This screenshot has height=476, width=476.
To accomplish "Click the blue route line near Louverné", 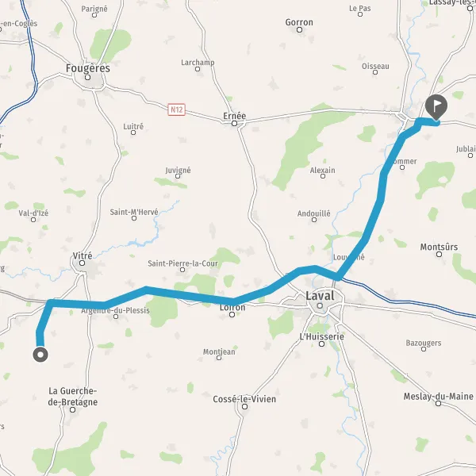I will [352, 258].
